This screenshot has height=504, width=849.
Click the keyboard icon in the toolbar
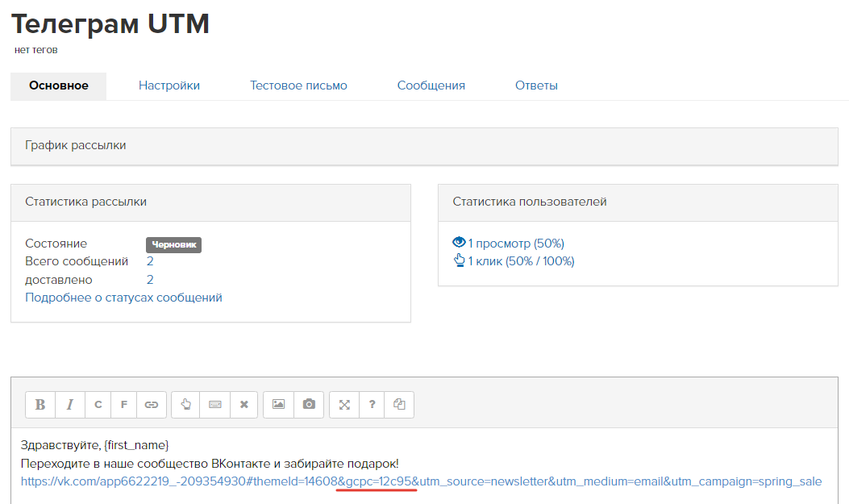[215, 405]
